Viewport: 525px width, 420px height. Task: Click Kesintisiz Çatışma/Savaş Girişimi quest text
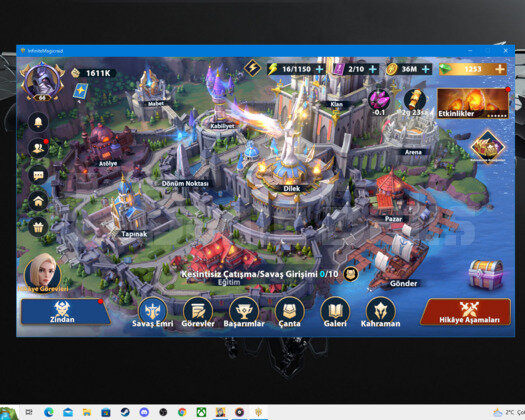pyautogui.click(x=249, y=274)
